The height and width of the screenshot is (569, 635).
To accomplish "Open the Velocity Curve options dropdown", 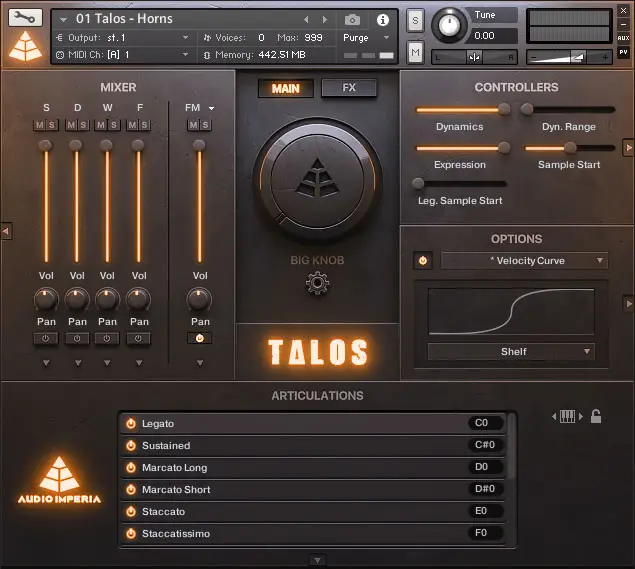I will 524,260.
